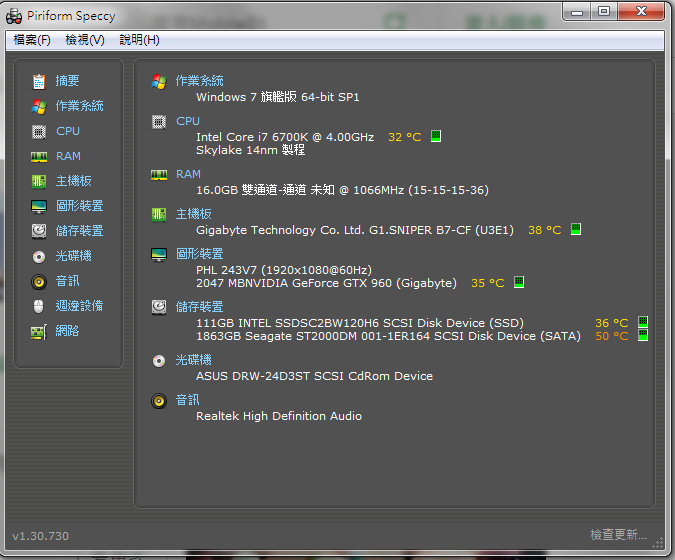Click the RAM module icon in summary panel
Screen dimensions: 675x560
(x=159, y=175)
